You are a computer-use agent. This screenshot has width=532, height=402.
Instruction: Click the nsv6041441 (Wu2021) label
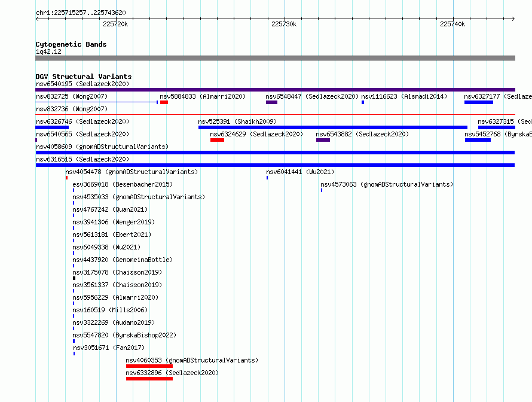300,172
